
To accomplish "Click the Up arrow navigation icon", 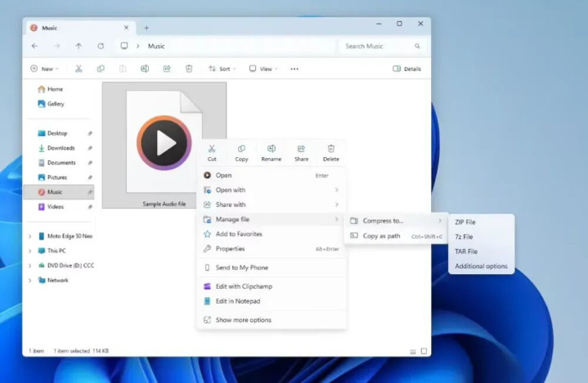I will click(79, 47).
